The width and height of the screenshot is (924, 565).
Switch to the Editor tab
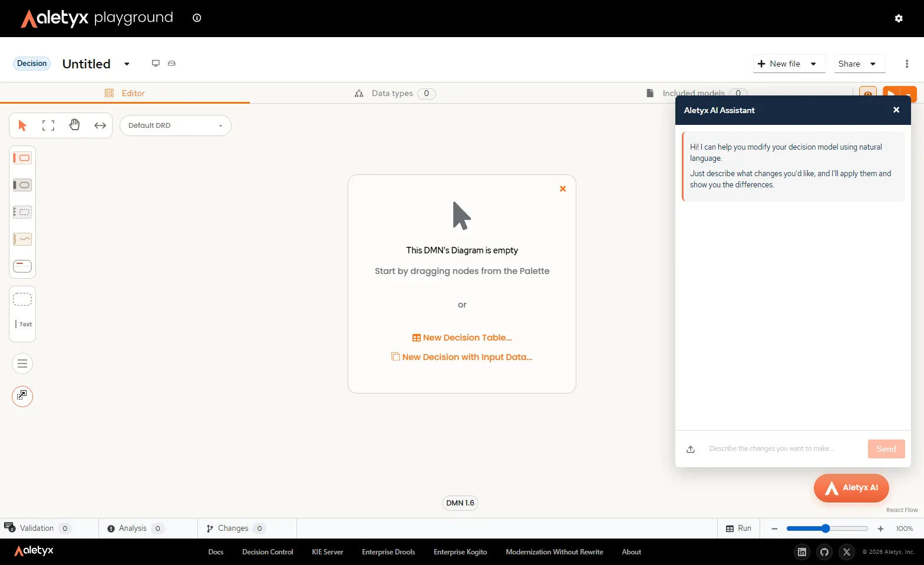click(x=125, y=93)
